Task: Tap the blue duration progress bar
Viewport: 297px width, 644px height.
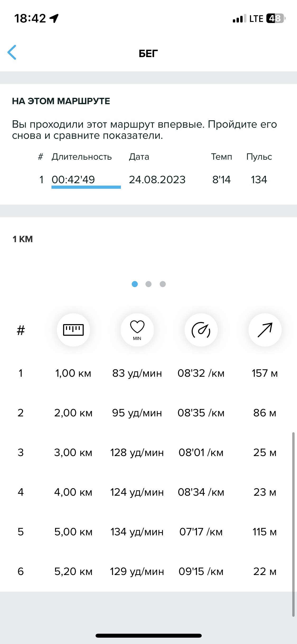Action: [86, 187]
